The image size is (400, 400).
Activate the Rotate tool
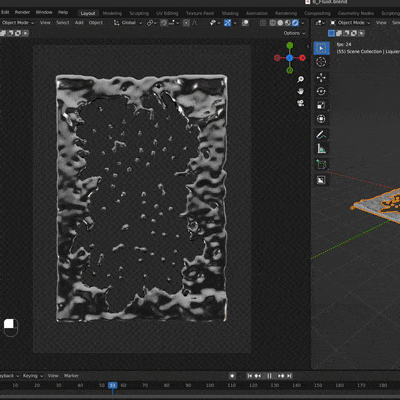point(321,91)
